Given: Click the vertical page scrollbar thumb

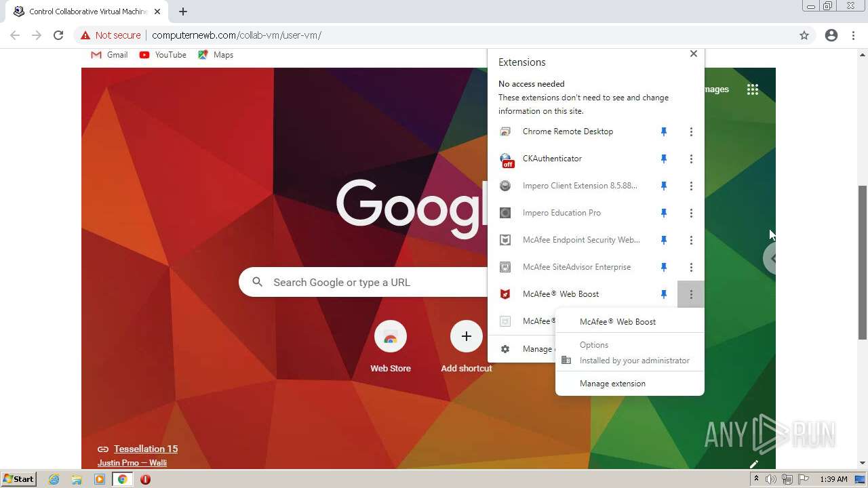Looking at the screenshot, I should tap(863, 262).
